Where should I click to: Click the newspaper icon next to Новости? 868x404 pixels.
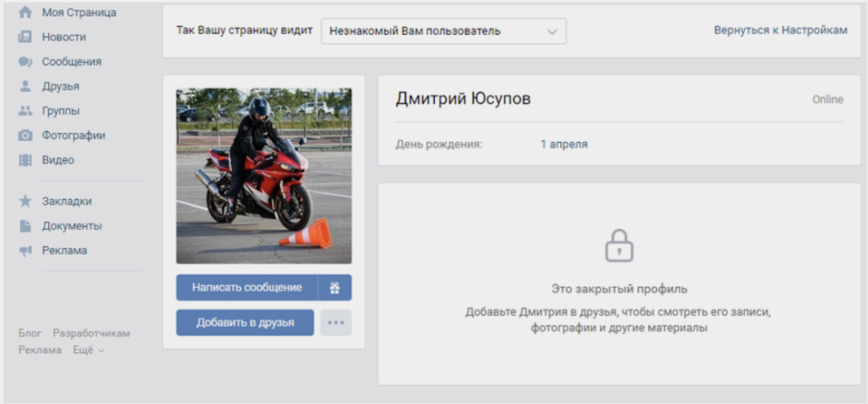pos(25,37)
